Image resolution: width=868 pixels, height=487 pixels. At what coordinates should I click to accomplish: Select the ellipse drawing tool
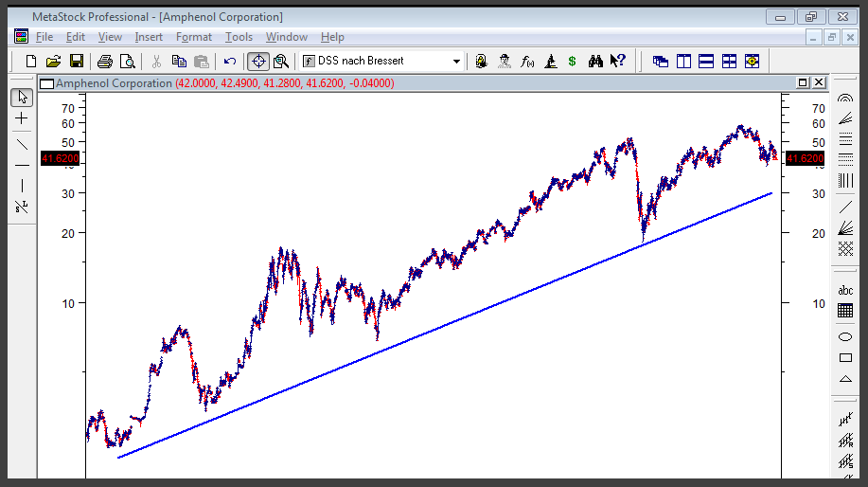(x=845, y=337)
